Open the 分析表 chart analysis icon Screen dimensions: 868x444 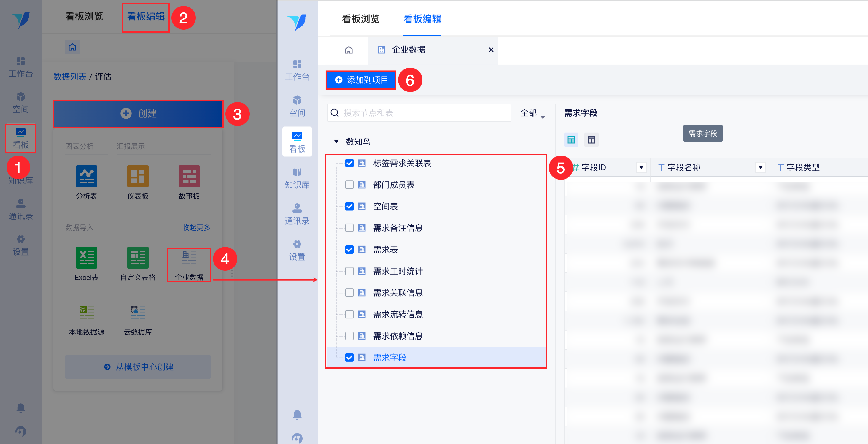(x=86, y=176)
